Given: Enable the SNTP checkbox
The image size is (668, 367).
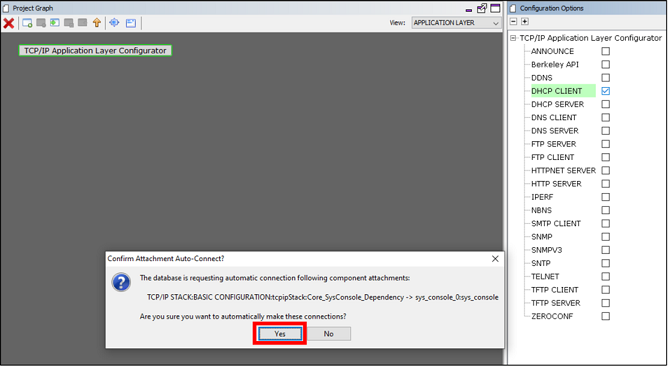Looking at the screenshot, I should (605, 263).
